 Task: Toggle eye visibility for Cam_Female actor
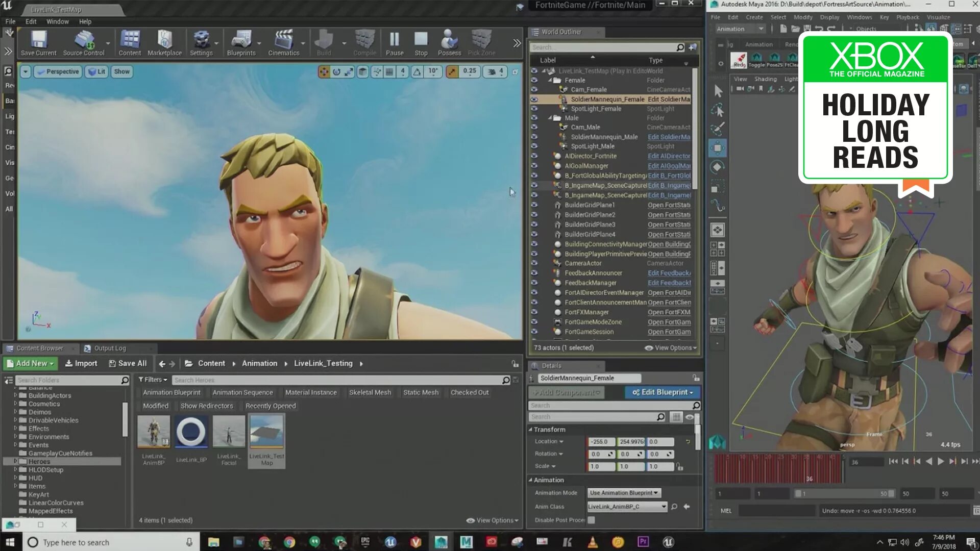pyautogui.click(x=534, y=89)
